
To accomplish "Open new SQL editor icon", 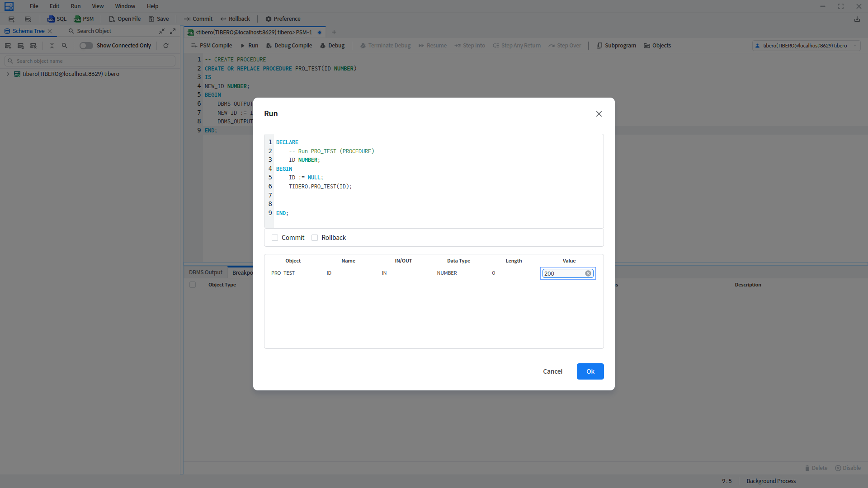I will tap(51, 19).
